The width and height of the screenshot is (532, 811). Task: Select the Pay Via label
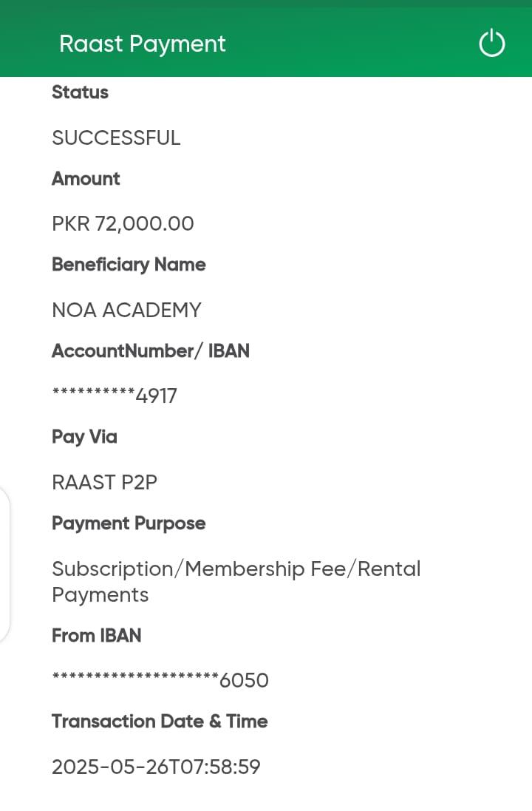84,437
